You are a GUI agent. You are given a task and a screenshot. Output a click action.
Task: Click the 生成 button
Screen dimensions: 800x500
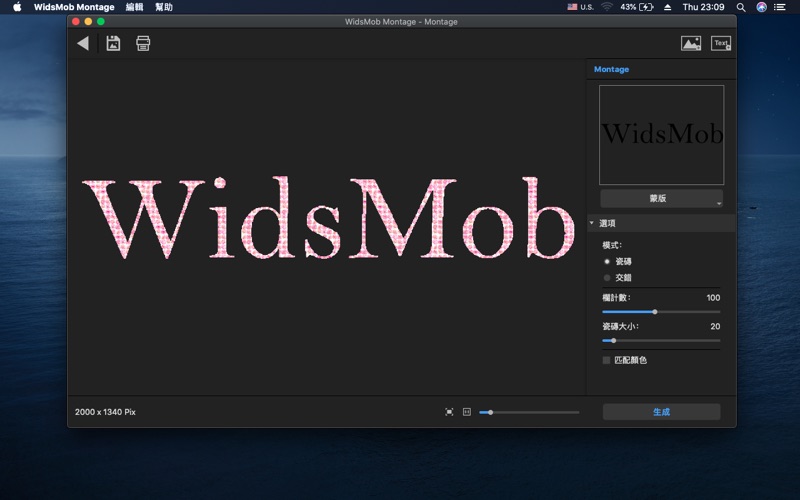click(x=661, y=412)
